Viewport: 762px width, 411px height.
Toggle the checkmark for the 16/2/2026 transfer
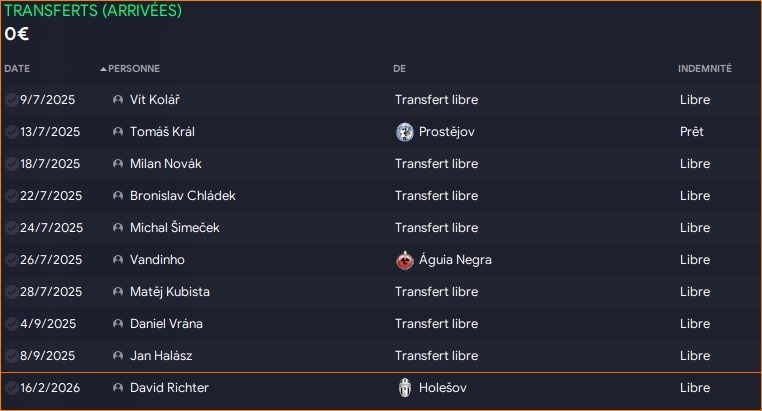click(x=11, y=388)
